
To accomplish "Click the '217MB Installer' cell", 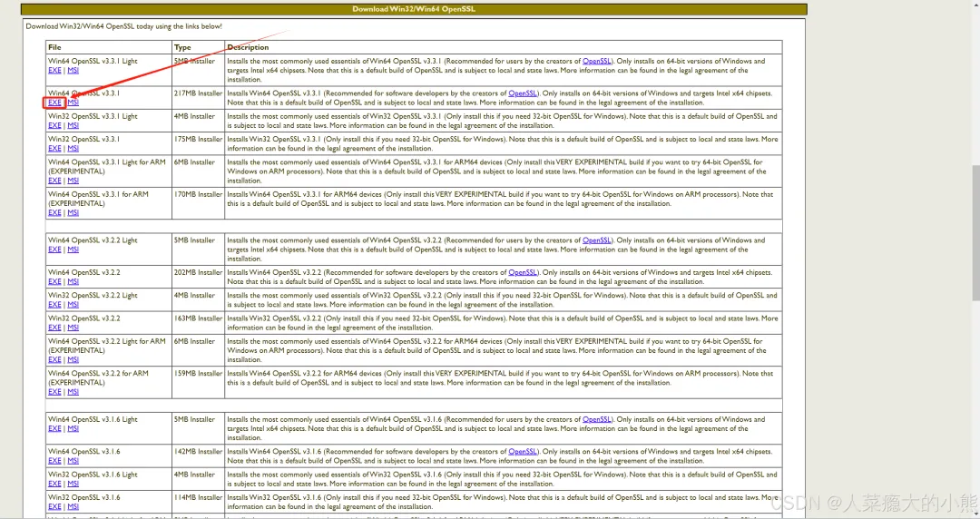I will tap(198, 98).
